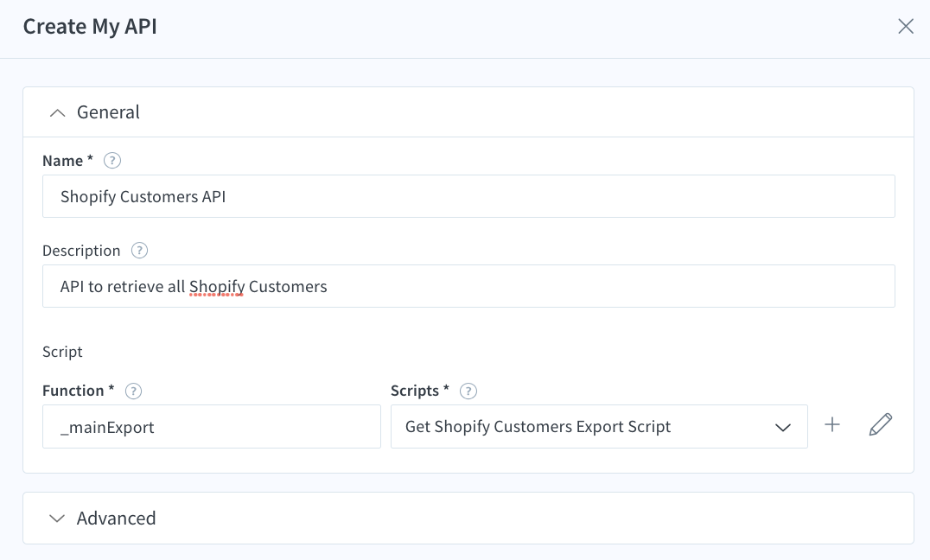View help for the Description field
930x560 pixels.
139,251
